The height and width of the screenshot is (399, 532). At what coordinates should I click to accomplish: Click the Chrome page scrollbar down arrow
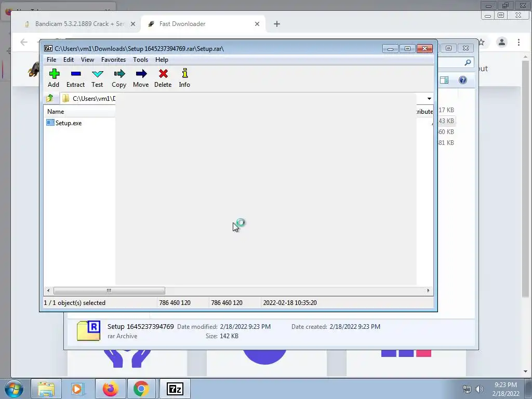tap(526, 371)
